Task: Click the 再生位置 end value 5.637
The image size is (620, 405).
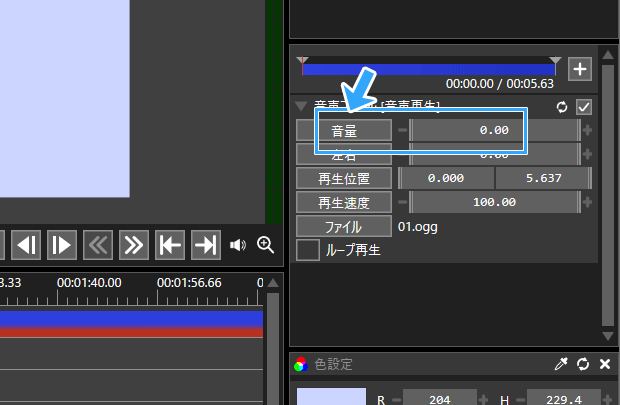Action: pyautogui.click(x=544, y=178)
